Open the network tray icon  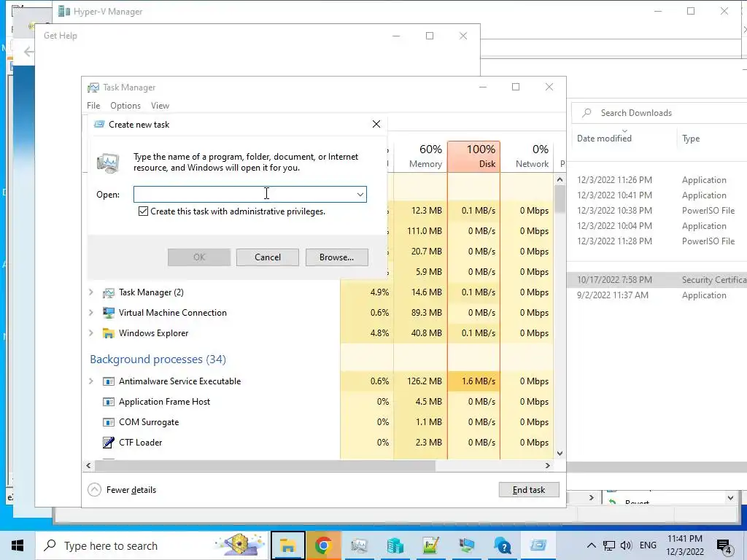[609, 545]
